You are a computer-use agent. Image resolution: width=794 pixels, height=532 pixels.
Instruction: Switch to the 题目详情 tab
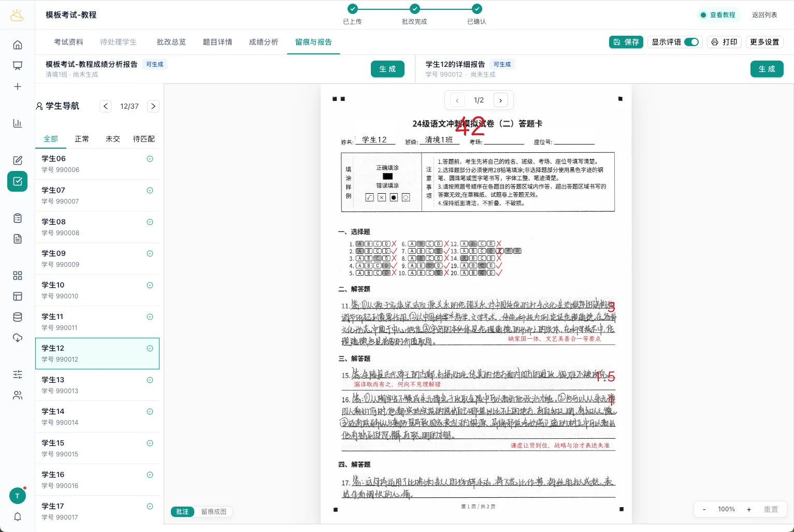pyautogui.click(x=218, y=42)
